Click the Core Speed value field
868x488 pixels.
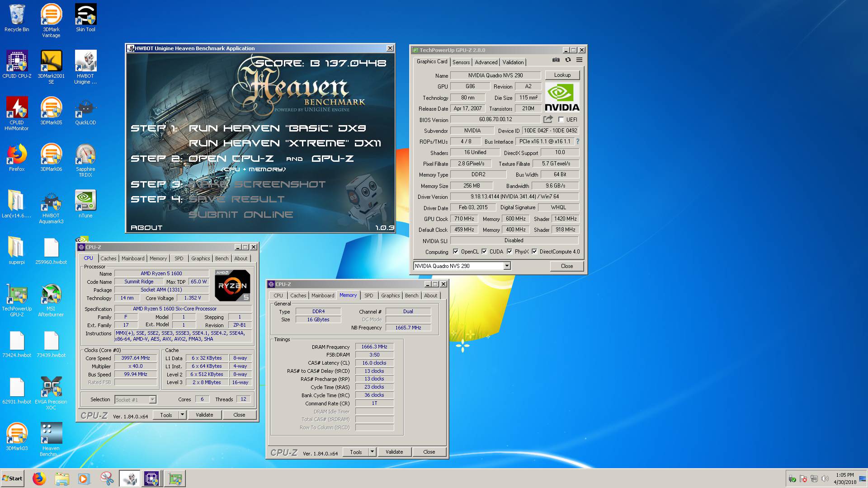136,358
